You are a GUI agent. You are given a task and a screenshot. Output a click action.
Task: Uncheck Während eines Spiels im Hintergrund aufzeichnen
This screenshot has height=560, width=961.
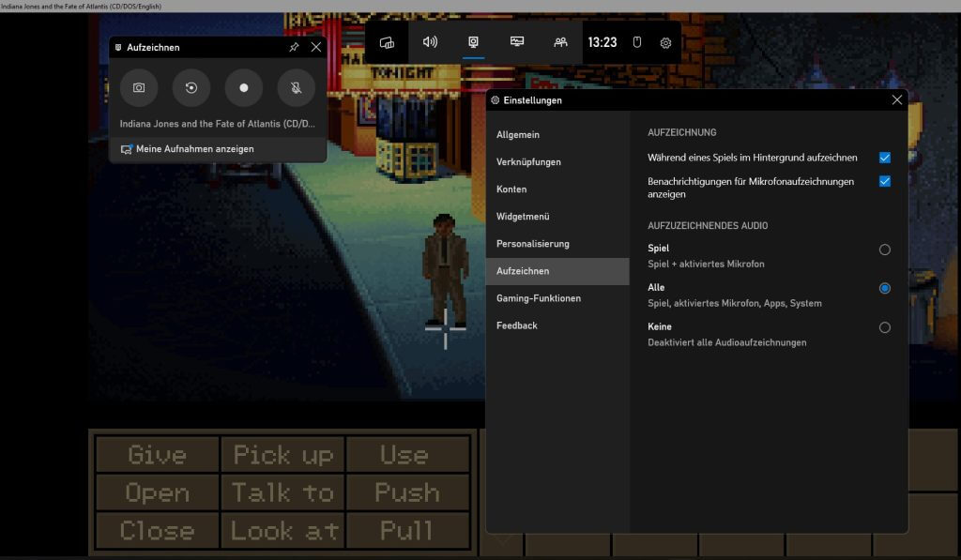(x=884, y=159)
